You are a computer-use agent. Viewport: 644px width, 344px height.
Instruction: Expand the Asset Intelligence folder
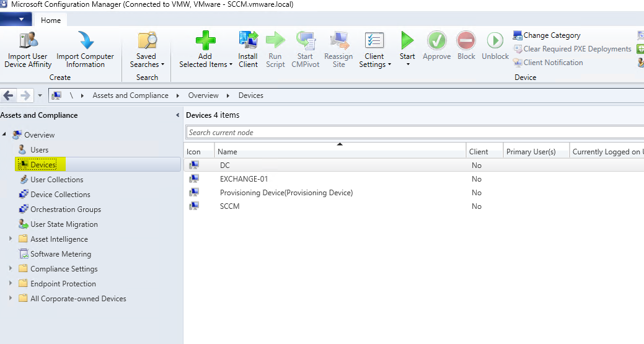(11, 239)
